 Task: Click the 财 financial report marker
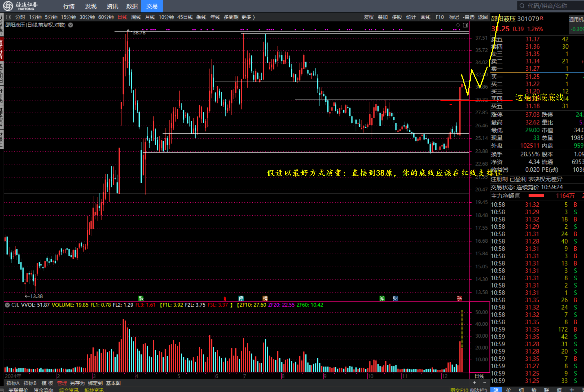[x=395, y=298]
